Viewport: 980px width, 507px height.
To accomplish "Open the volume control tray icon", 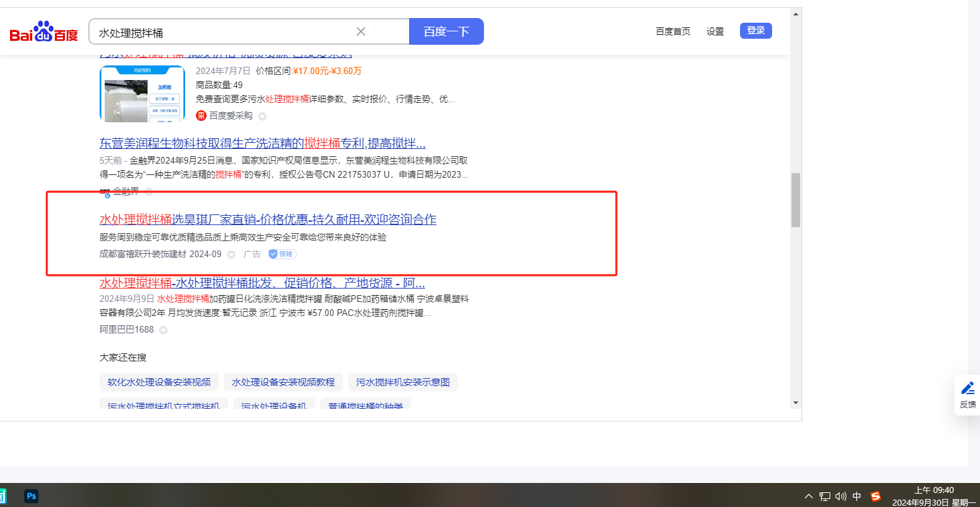I will [x=841, y=496].
